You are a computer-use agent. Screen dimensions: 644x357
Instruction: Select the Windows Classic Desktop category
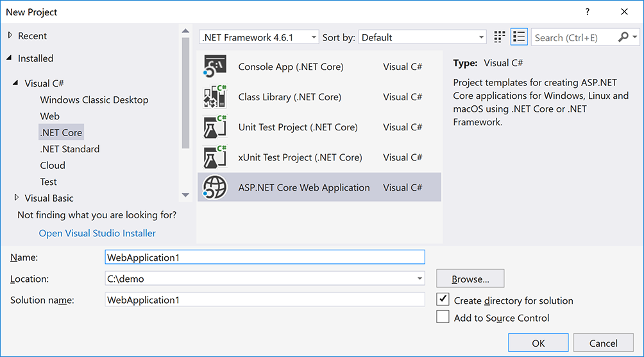[94, 100]
